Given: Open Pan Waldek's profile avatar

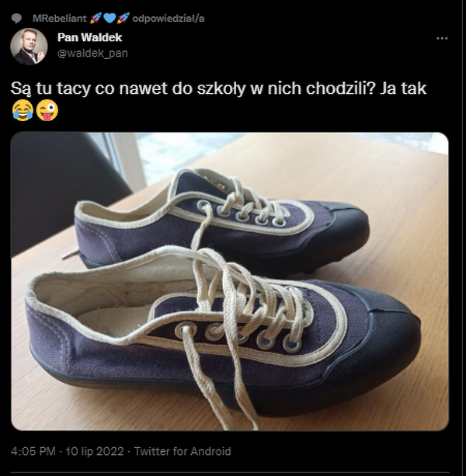Looking at the screenshot, I should (29, 47).
